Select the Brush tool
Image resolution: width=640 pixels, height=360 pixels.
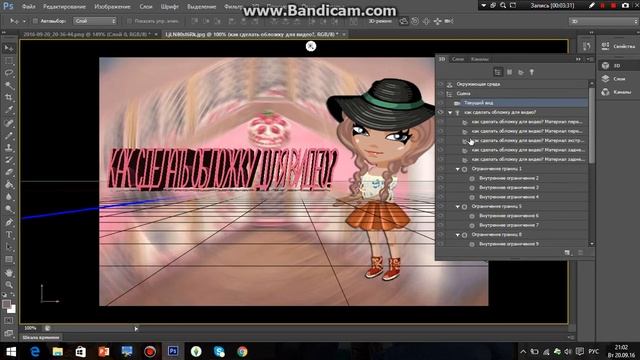[9, 135]
